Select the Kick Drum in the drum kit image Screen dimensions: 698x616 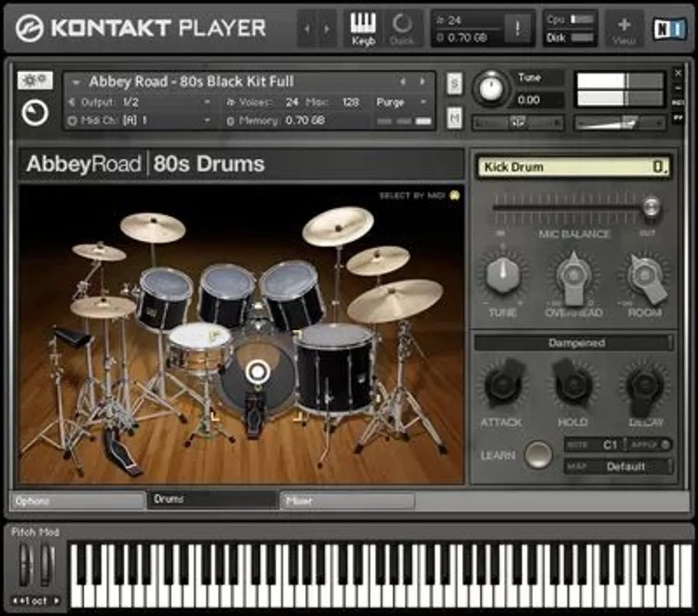pyautogui.click(x=258, y=369)
